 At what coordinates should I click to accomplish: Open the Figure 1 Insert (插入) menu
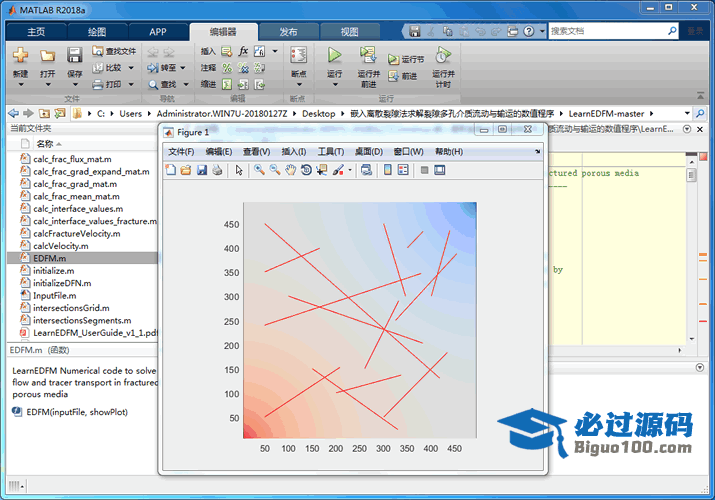294,152
